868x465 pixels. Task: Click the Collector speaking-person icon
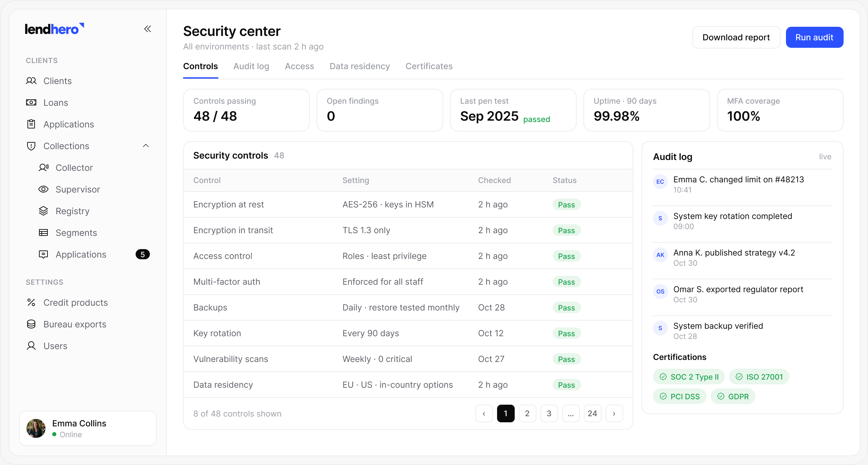point(43,168)
